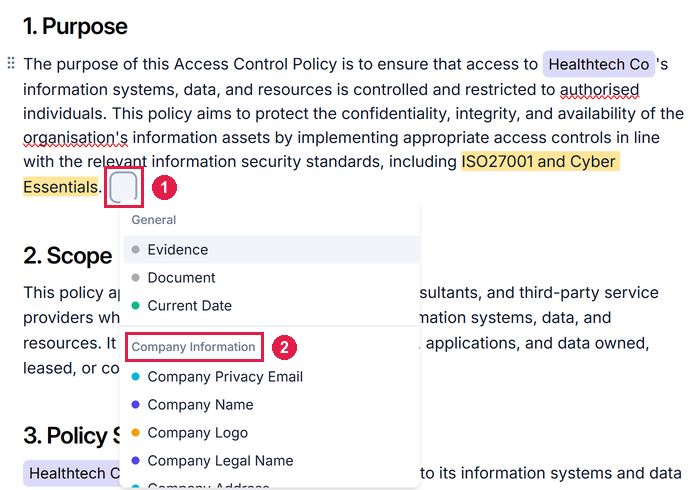700x490 pixels.
Task: Click the underlined word organisation's
Action: pyautogui.click(x=75, y=137)
